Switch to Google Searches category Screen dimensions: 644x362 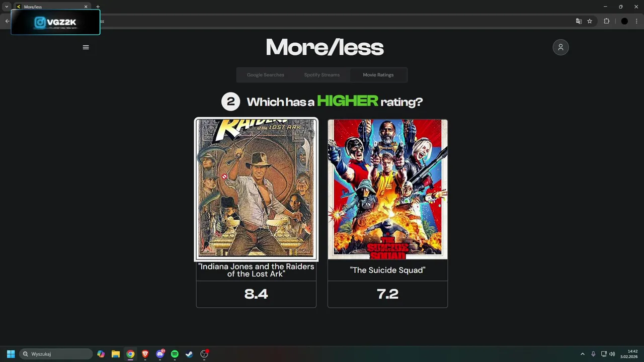click(265, 75)
